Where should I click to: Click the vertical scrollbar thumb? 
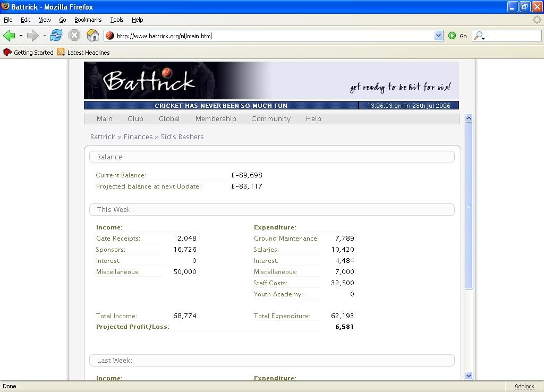click(469, 206)
